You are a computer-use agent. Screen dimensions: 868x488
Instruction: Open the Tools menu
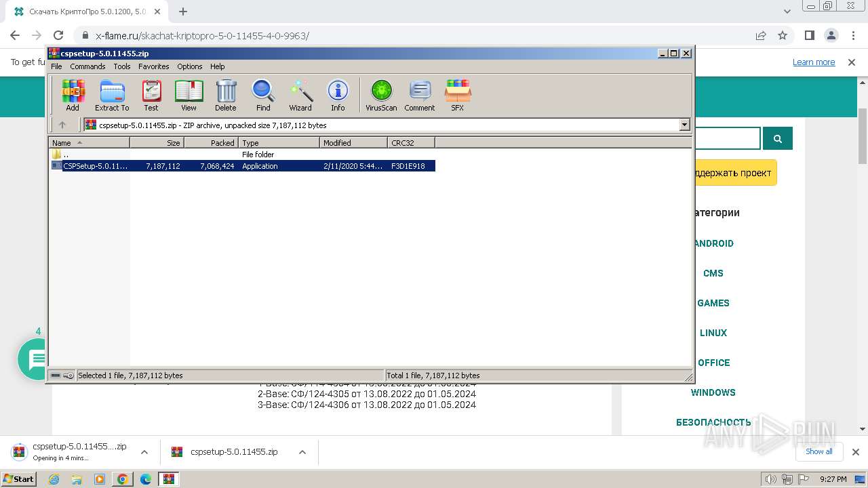coord(122,66)
